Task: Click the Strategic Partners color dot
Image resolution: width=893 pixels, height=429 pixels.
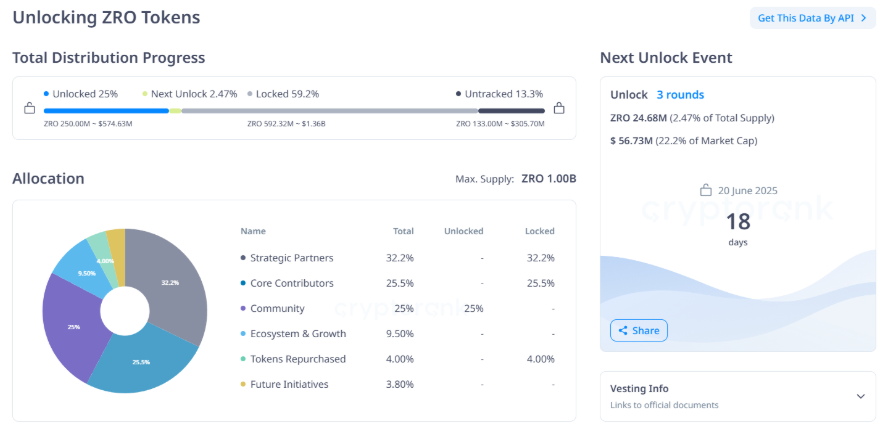Action: pos(243,258)
